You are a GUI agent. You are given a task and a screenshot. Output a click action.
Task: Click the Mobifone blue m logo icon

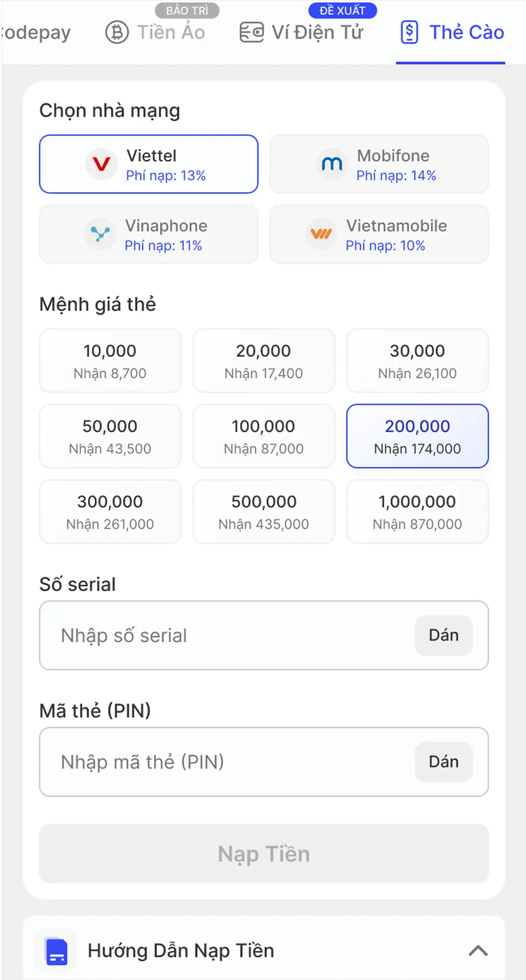332,165
